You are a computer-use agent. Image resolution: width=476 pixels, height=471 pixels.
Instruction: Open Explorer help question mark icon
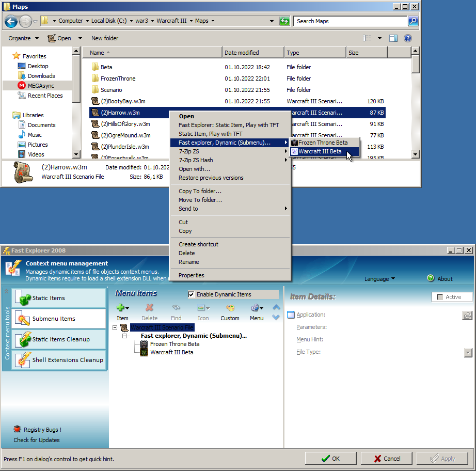(x=408, y=38)
